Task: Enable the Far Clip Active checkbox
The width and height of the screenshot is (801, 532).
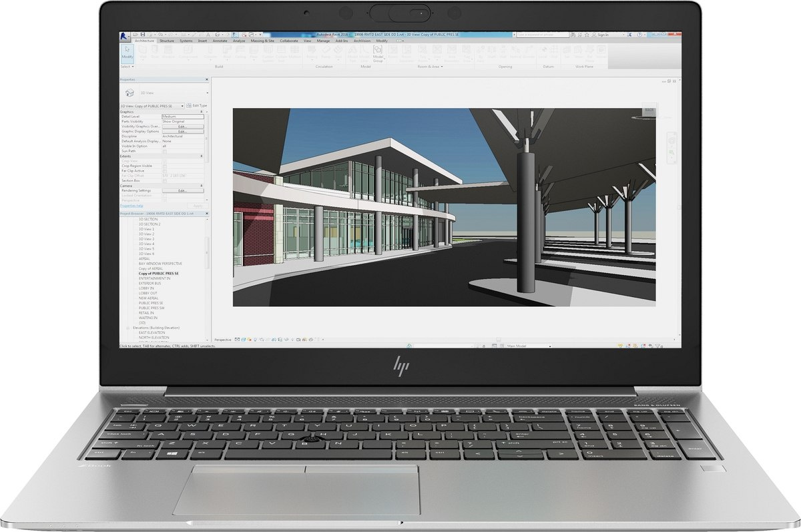Action: click(165, 171)
